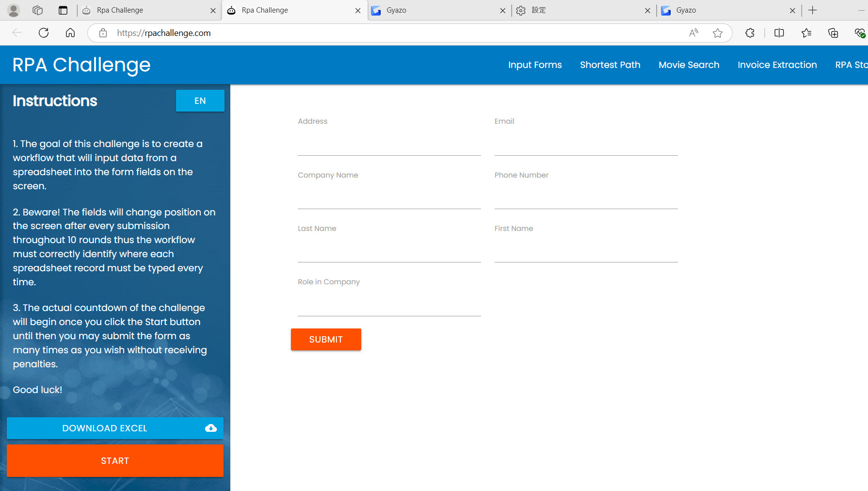The width and height of the screenshot is (868, 491).
Task: Open the Shortest Path menu item
Action: pos(610,65)
